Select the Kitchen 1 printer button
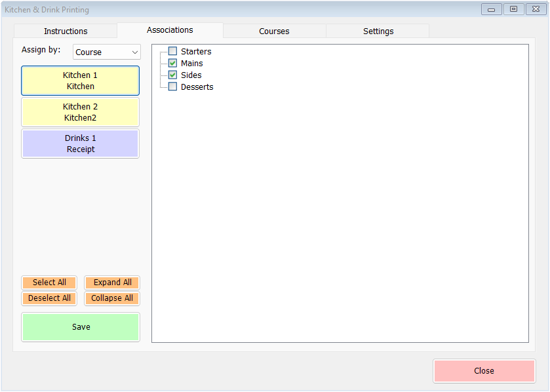Image resolution: width=550 pixels, height=392 pixels. pyautogui.click(x=81, y=81)
